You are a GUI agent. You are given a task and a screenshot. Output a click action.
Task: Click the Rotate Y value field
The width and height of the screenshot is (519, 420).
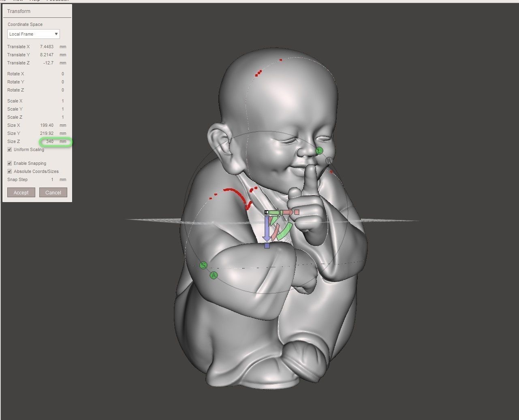pyautogui.click(x=63, y=82)
